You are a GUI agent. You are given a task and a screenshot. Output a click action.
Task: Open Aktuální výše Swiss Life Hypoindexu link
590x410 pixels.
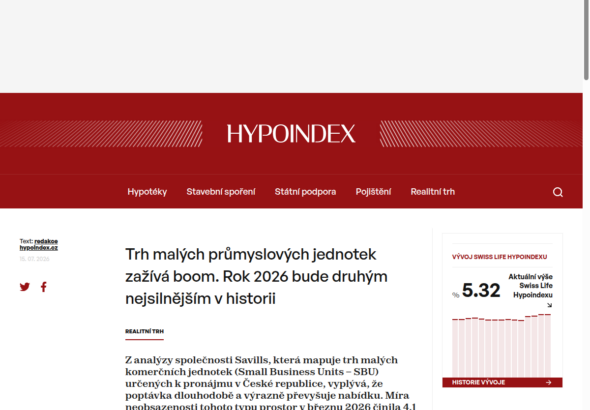pyautogui.click(x=531, y=286)
